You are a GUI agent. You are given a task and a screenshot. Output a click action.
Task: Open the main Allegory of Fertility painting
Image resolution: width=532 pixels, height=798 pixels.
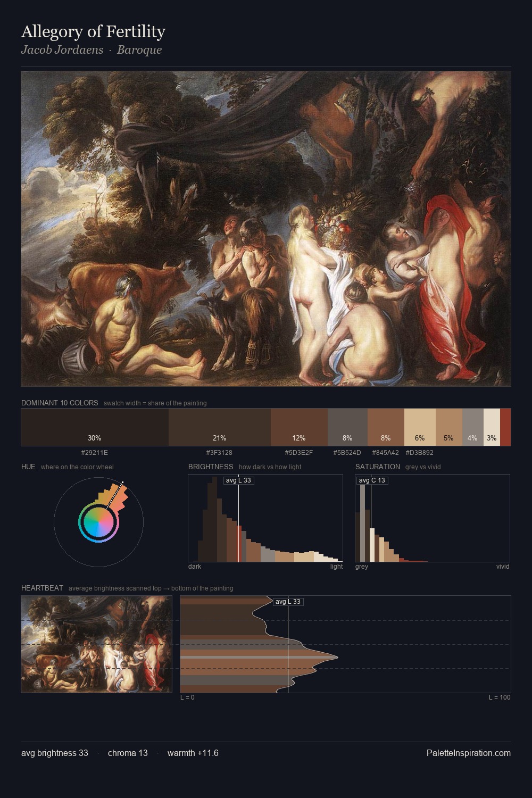(266, 229)
